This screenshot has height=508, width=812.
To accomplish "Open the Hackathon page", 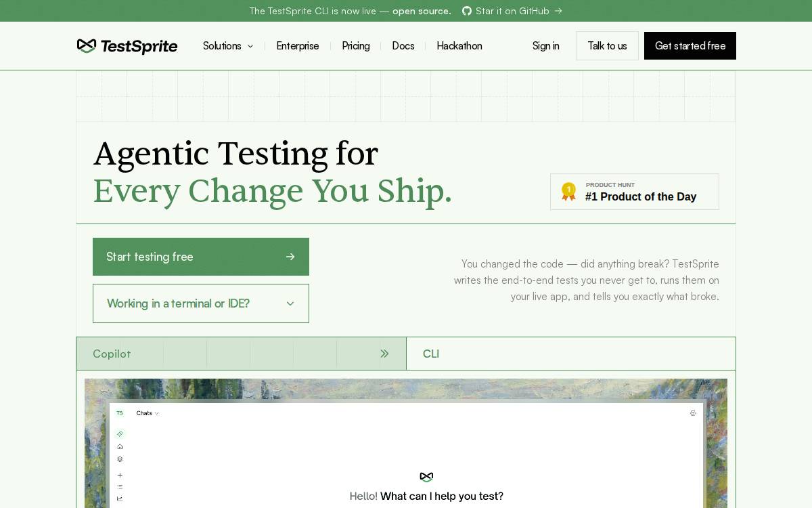I will point(459,46).
